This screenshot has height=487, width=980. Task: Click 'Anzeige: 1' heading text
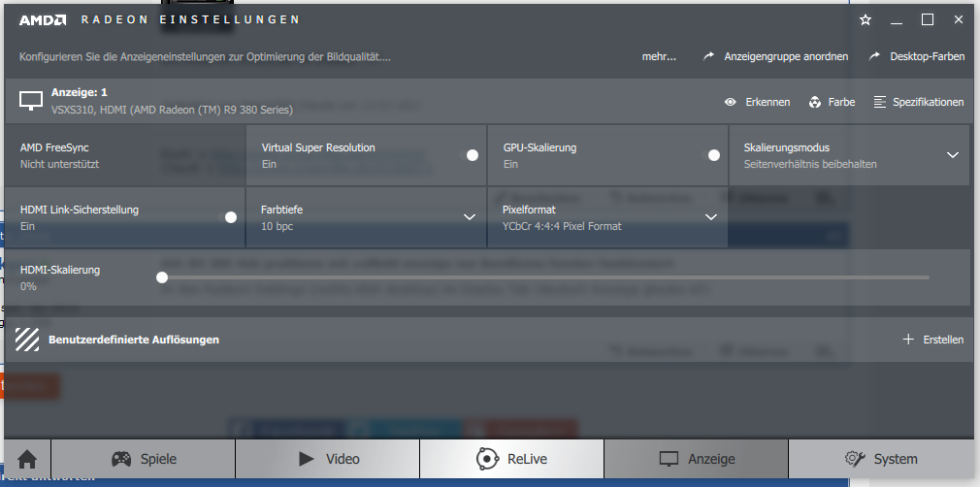pos(80,92)
